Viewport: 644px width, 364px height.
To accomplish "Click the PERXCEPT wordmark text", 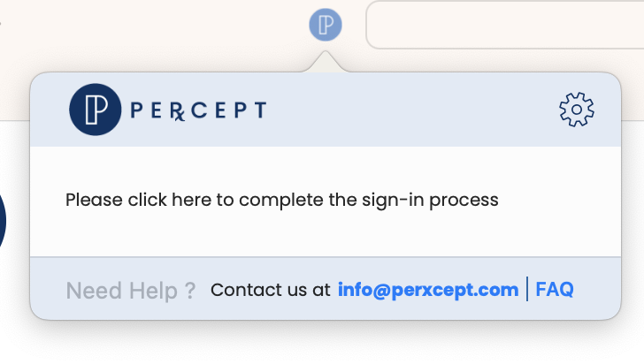I will point(199,110).
